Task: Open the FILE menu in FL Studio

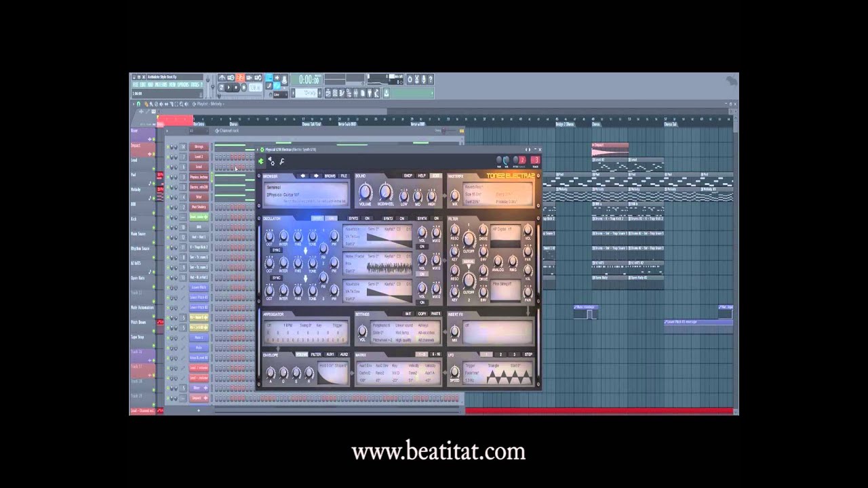Action: (x=135, y=85)
